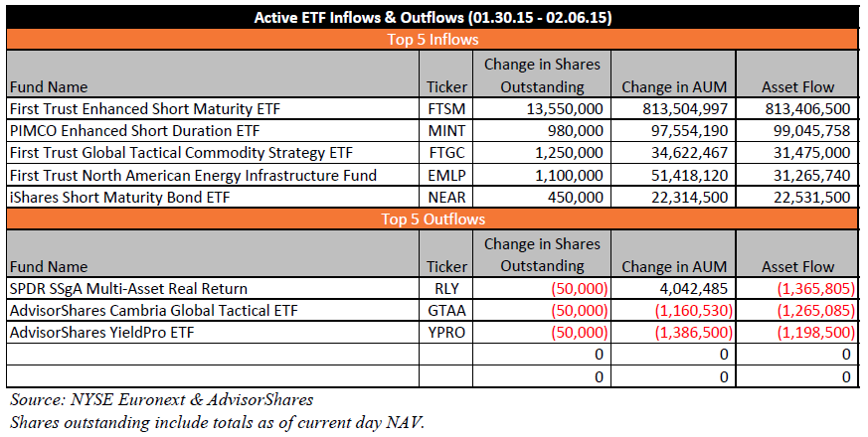868x437 pixels.
Task: Click the RLY ticker cell
Action: [446, 288]
